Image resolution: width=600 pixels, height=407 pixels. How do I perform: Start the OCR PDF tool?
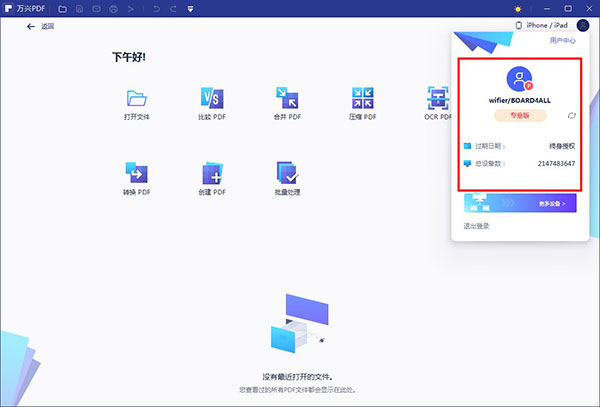(x=438, y=98)
